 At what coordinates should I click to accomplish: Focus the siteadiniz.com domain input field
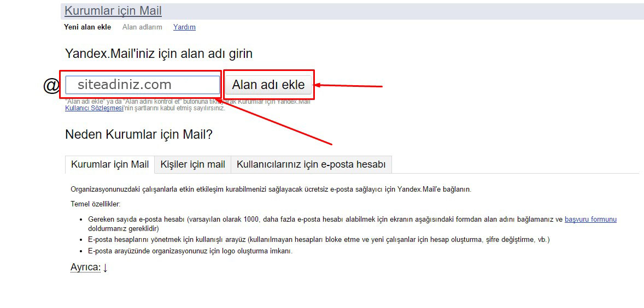(x=143, y=85)
